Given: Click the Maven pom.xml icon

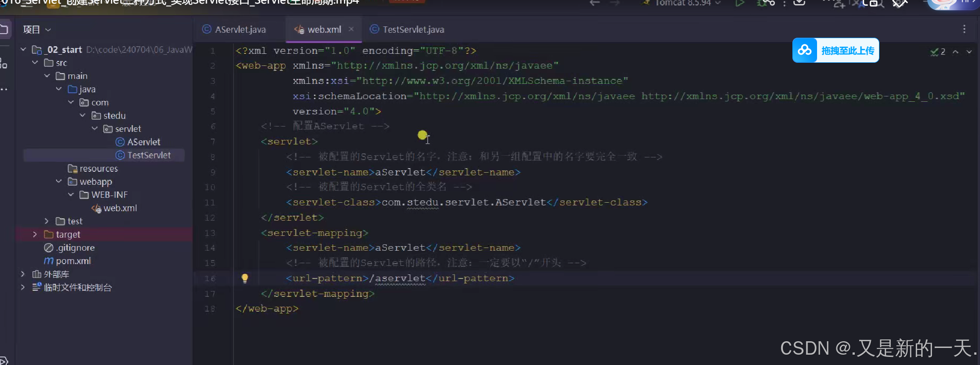Looking at the screenshot, I should [48, 261].
